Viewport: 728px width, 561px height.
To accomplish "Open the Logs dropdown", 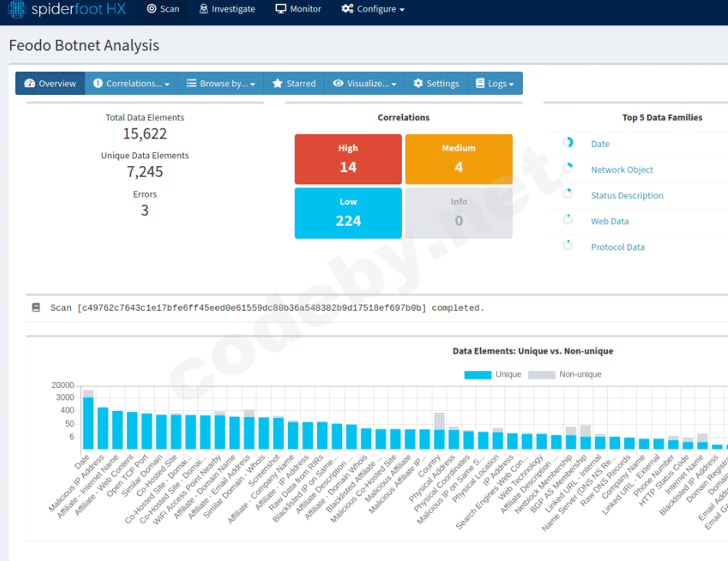I will coord(495,83).
